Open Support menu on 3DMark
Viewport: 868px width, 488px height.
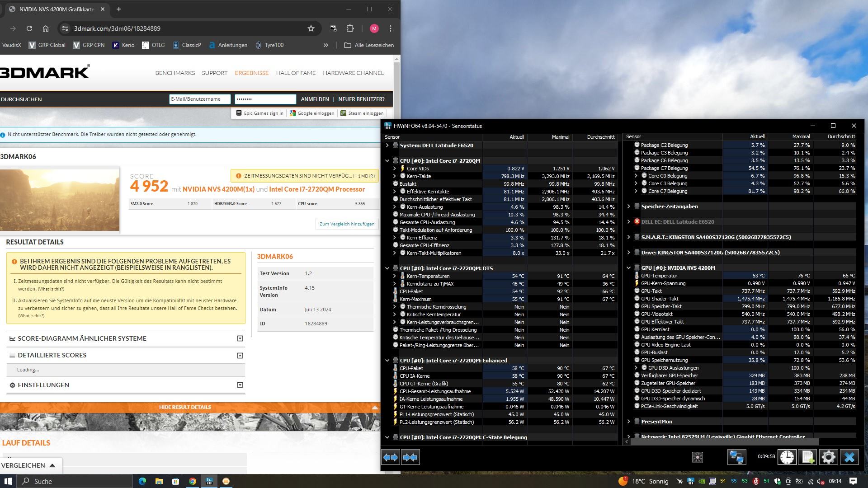pos(215,73)
